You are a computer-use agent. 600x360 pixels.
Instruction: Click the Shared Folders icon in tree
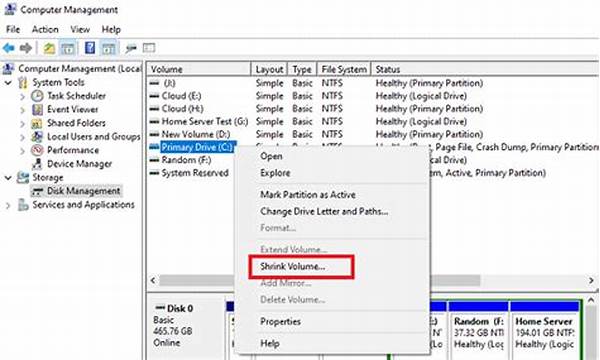coord(37,123)
